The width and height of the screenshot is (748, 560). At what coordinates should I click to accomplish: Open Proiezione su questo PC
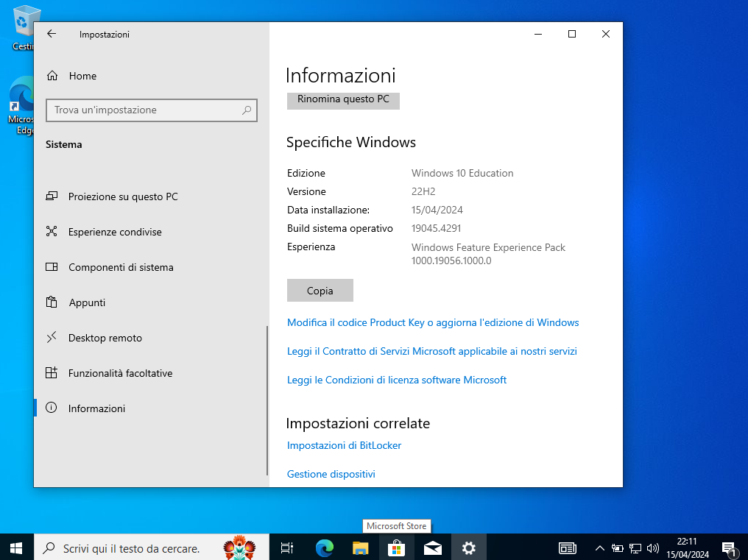(x=112, y=196)
